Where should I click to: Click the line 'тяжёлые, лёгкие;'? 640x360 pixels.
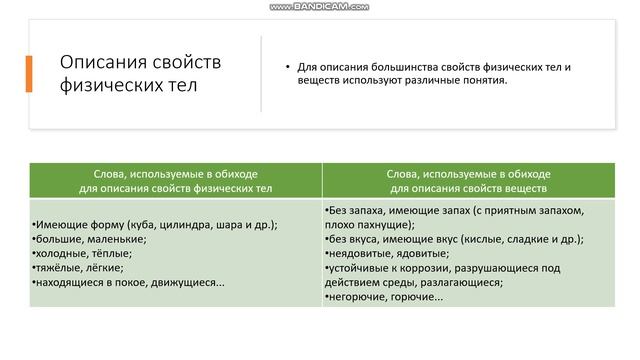(78, 268)
